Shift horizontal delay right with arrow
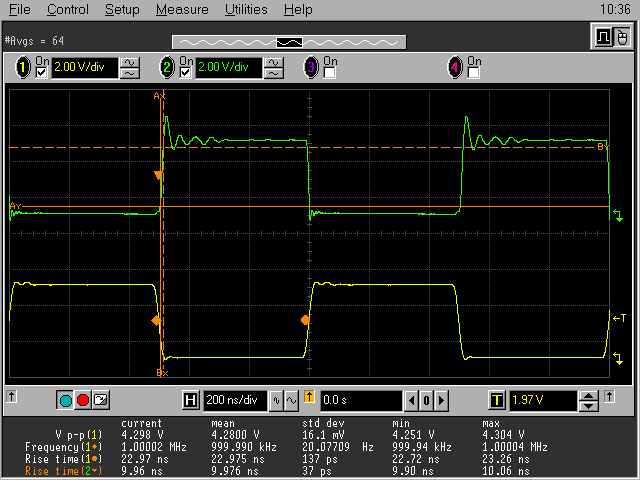This screenshot has width=640, height=480. 441,401
